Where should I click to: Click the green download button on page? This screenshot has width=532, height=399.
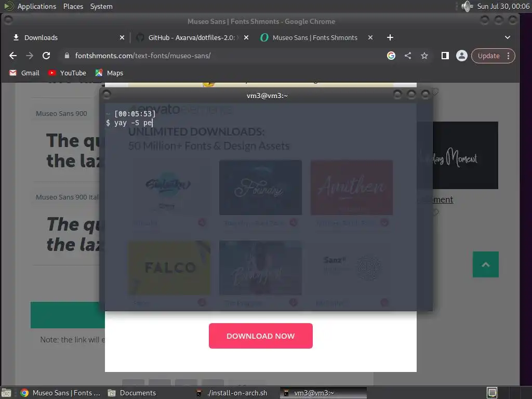[x=68, y=315]
